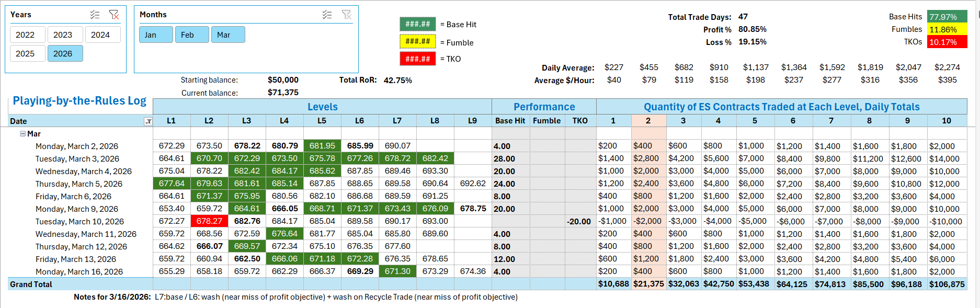Choose Mar in the Months slicer
980x308 pixels.
click(228, 35)
